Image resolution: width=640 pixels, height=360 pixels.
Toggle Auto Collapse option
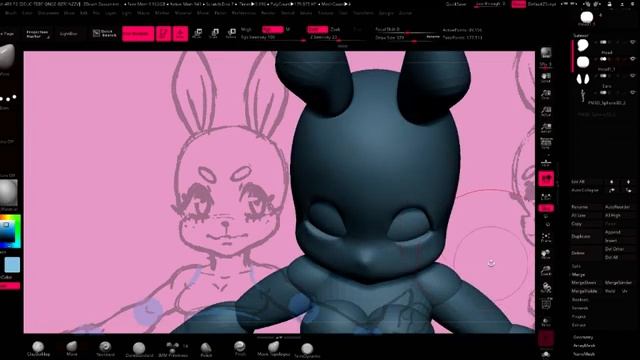coord(585,190)
